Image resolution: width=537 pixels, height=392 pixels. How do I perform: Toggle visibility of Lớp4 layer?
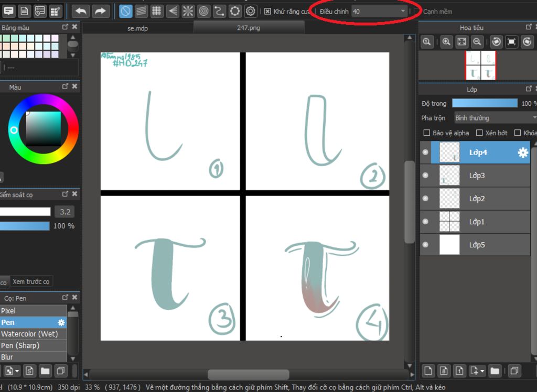pyautogui.click(x=425, y=153)
